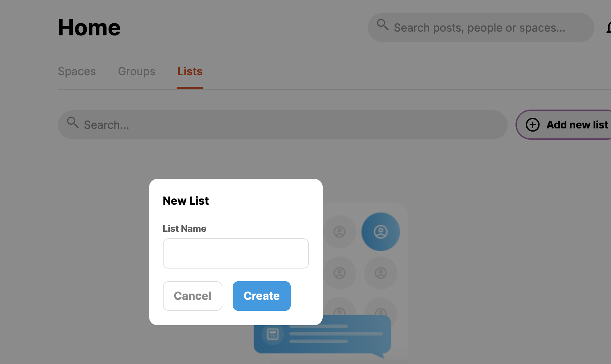Image resolution: width=611 pixels, height=364 pixels.
Task: Click the middle-right gray avatar icon
Action: click(x=380, y=273)
